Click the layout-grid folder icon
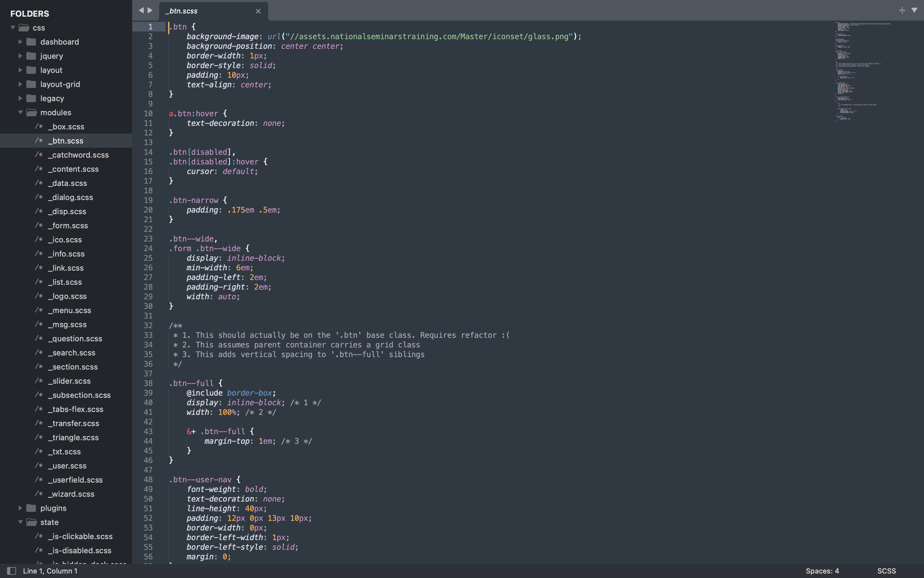924x578 pixels. (31, 84)
